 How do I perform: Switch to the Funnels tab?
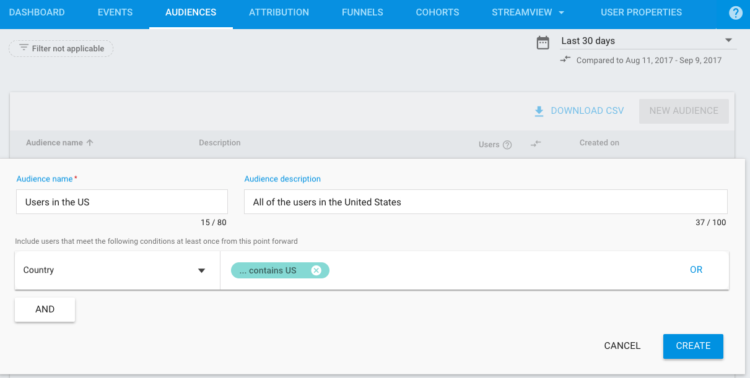[x=363, y=12]
